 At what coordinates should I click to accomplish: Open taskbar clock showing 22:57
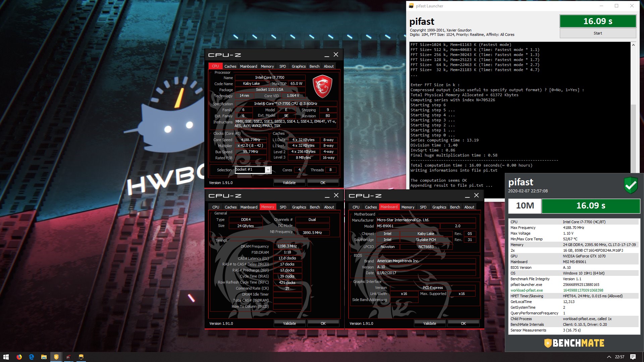pyautogui.click(x=620, y=357)
